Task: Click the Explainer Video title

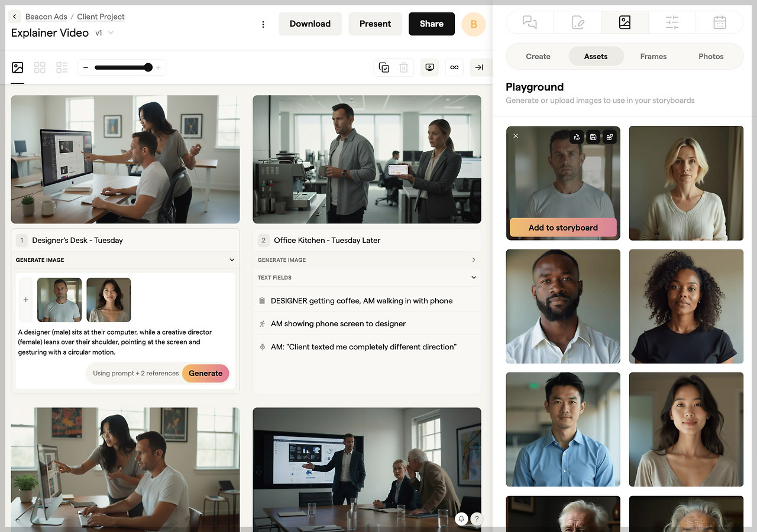Action: click(x=50, y=33)
